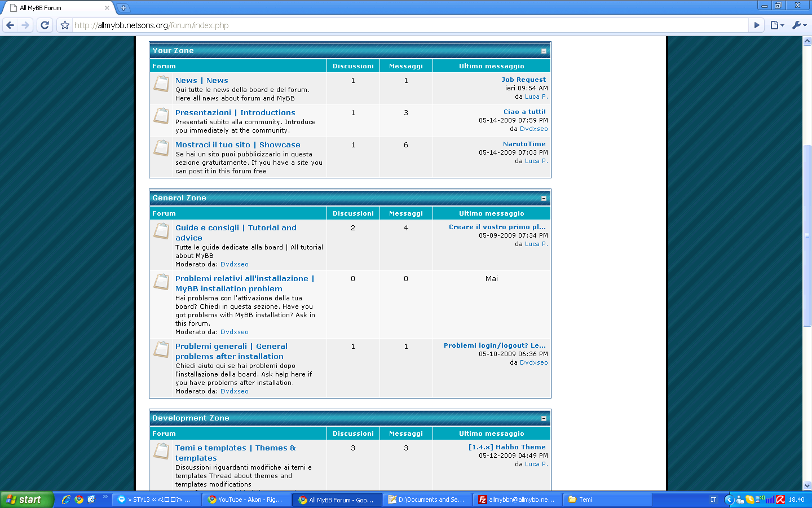Click the Windows Start button
This screenshot has height=508, width=812.
26,500
